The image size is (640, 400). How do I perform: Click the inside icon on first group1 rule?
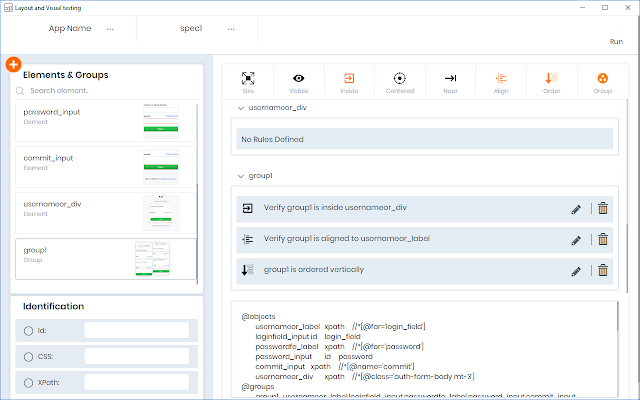(248, 208)
